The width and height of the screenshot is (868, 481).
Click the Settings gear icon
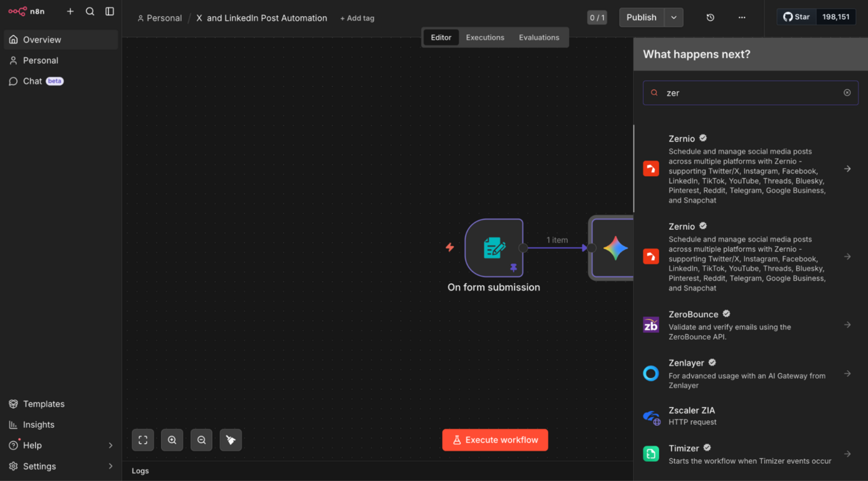13,466
